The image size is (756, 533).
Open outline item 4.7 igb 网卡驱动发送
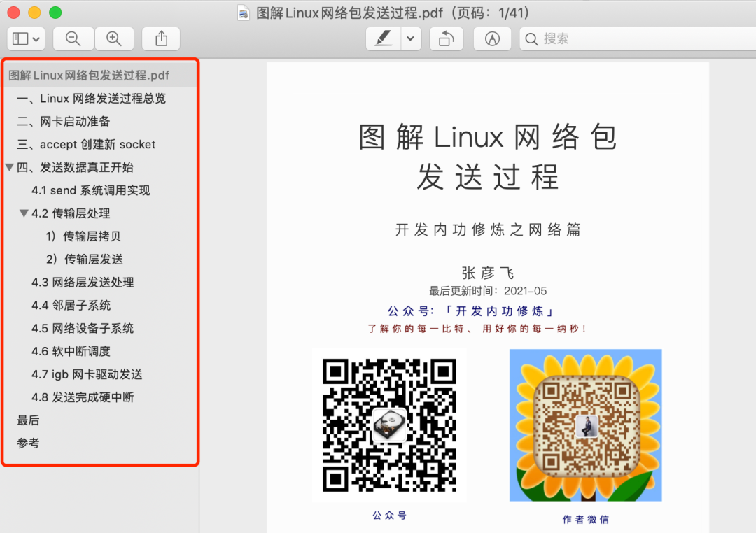tap(87, 374)
